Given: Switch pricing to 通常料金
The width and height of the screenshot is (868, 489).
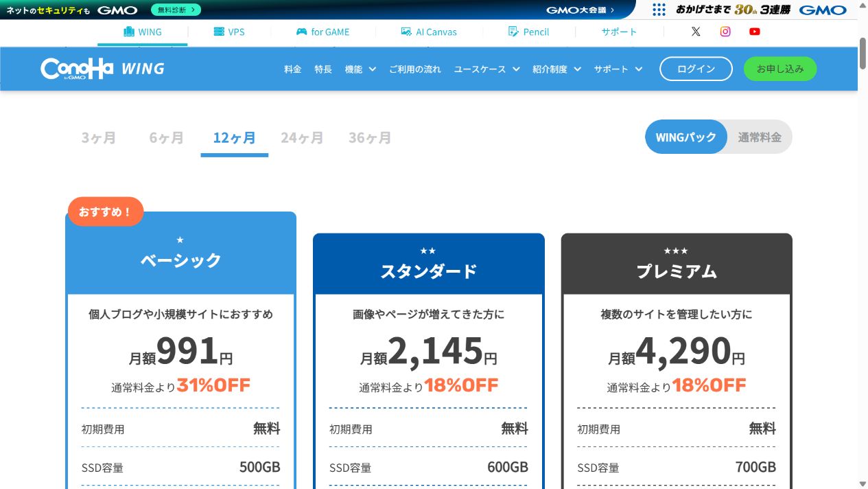Looking at the screenshot, I should [x=760, y=137].
